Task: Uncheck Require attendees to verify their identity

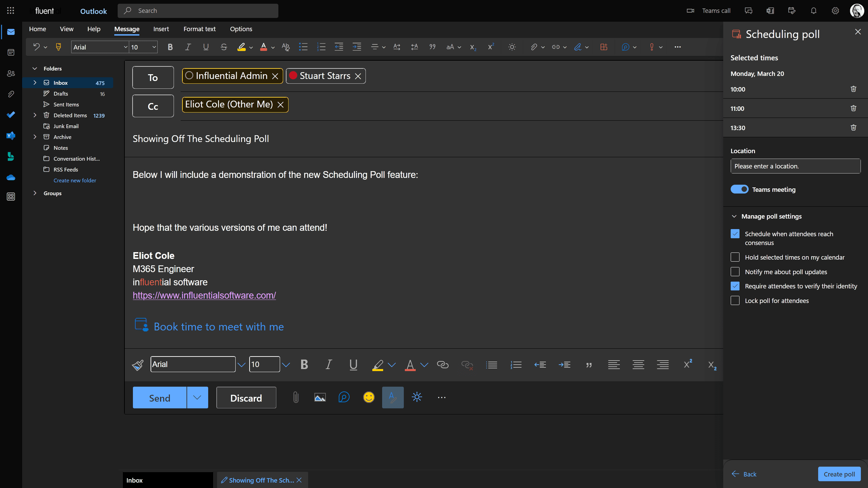Action: click(x=735, y=286)
